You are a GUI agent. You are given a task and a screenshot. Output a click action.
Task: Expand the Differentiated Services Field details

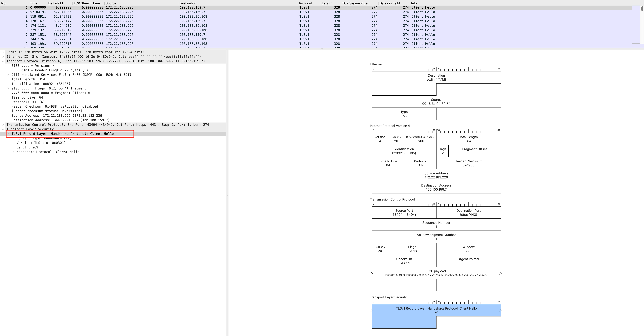(8, 75)
